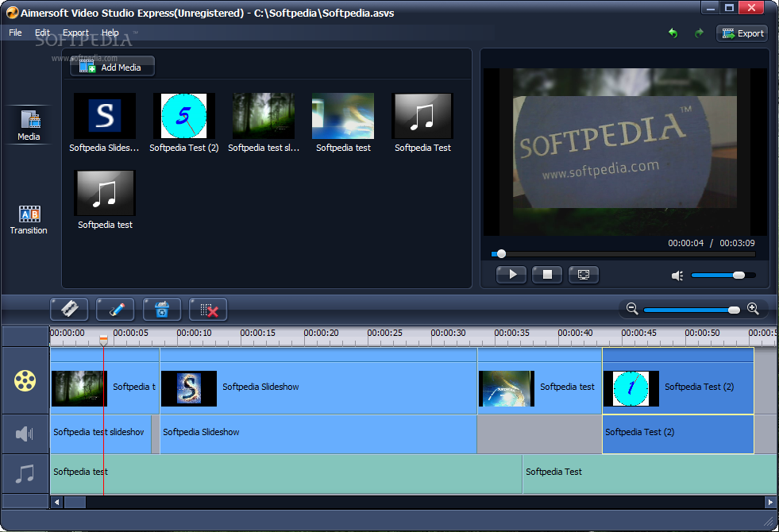
Task: Select the Softpedia test slideshow audio clip
Action: pos(101,434)
